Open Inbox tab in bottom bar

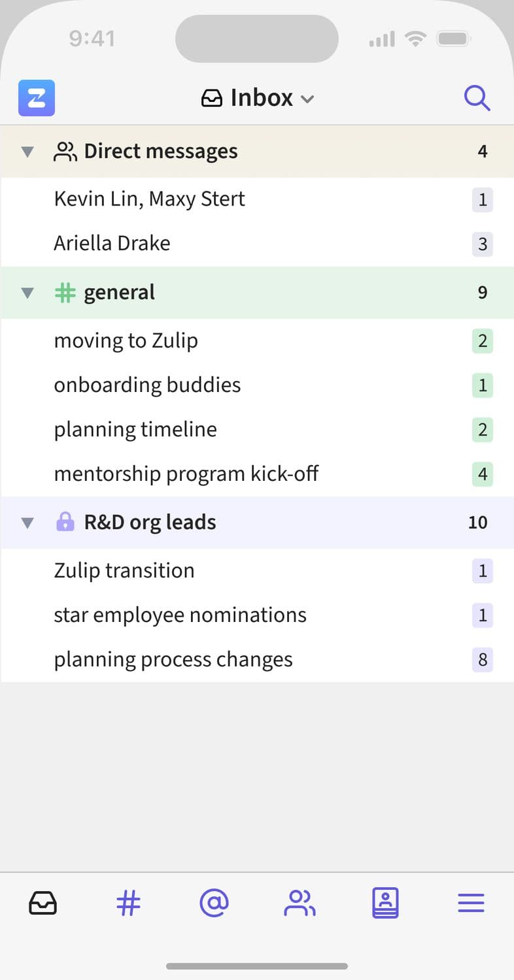pos(43,904)
